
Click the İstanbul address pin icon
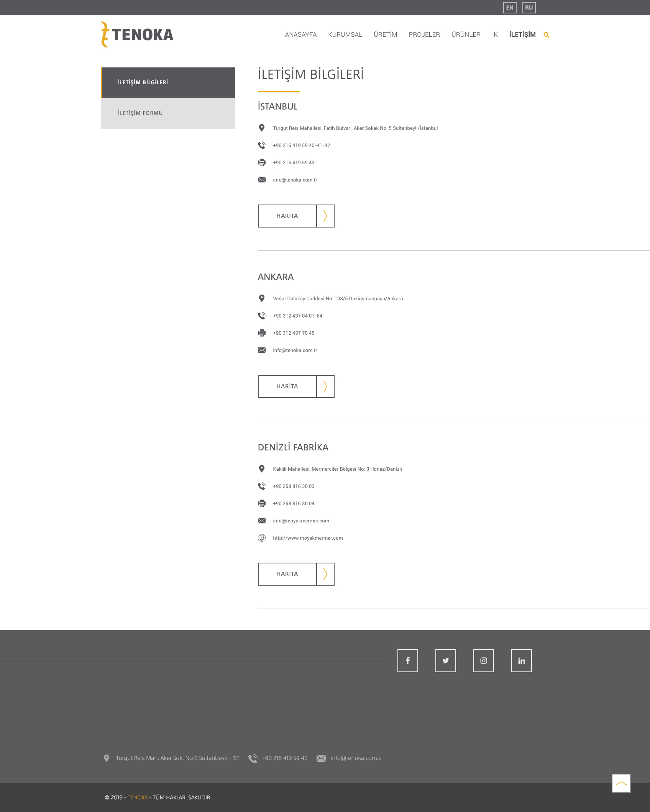[262, 128]
